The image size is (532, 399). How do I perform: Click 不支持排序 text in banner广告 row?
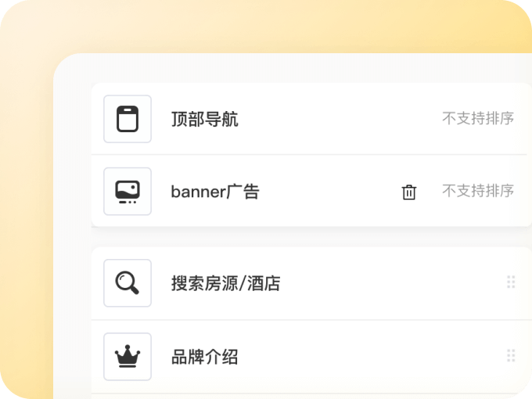click(477, 191)
